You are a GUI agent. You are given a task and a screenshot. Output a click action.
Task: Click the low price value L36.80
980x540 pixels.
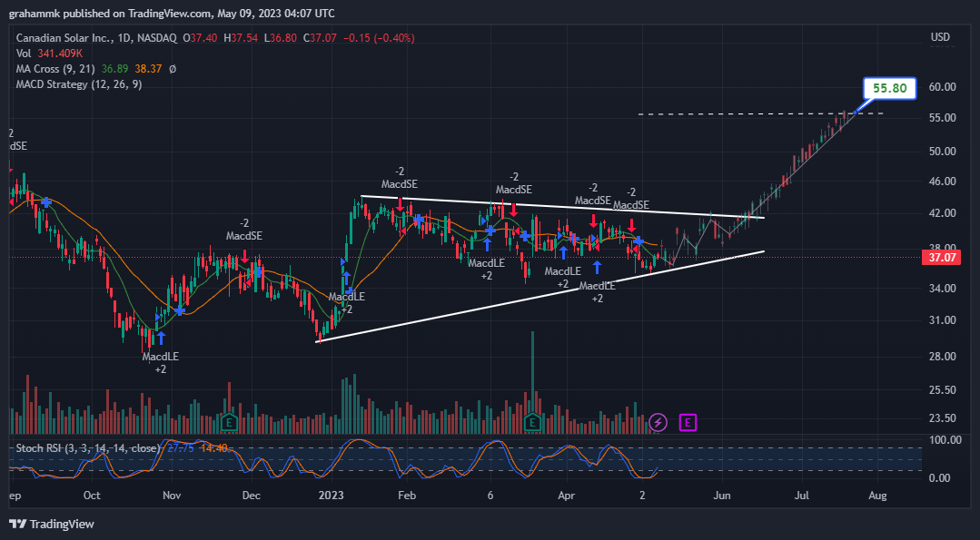[x=281, y=38]
